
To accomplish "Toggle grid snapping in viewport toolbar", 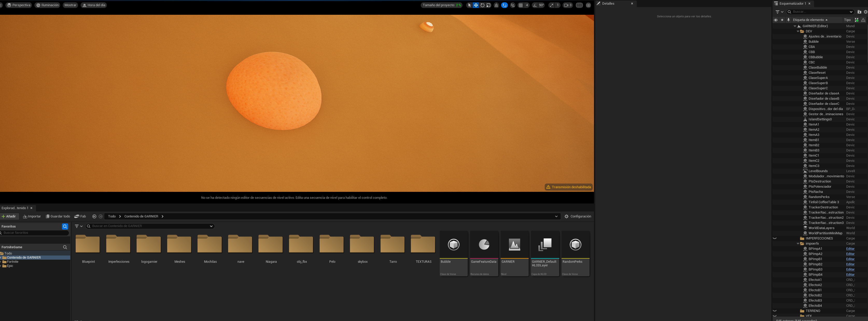I will (x=521, y=5).
